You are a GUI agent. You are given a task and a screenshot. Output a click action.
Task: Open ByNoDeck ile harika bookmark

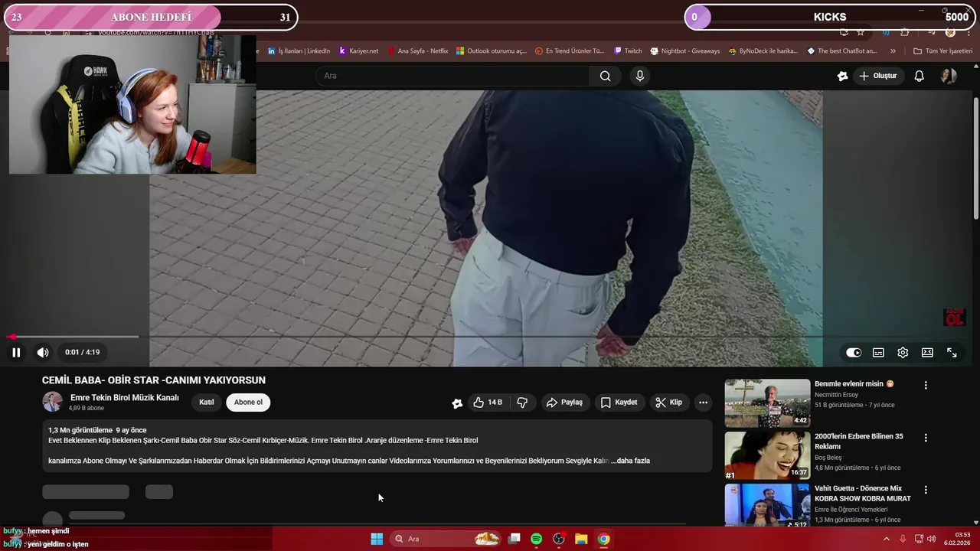click(x=763, y=51)
